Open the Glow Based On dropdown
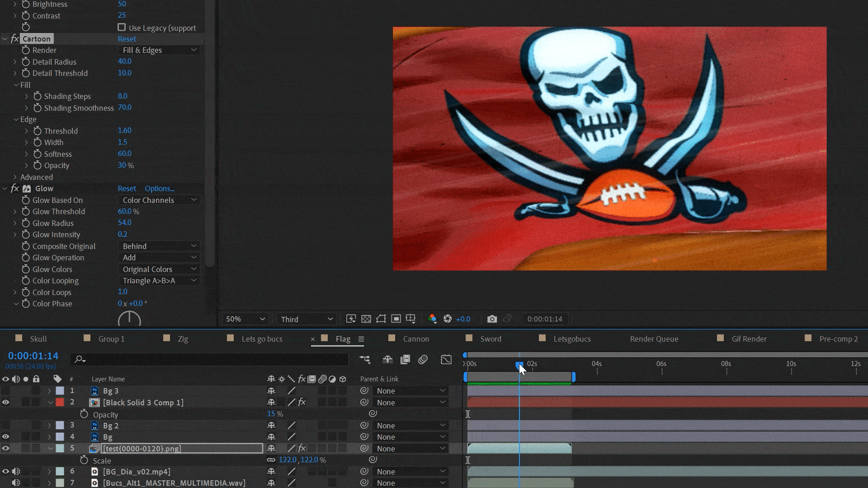868x488 pixels. pyautogui.click(x=159, y=200)
